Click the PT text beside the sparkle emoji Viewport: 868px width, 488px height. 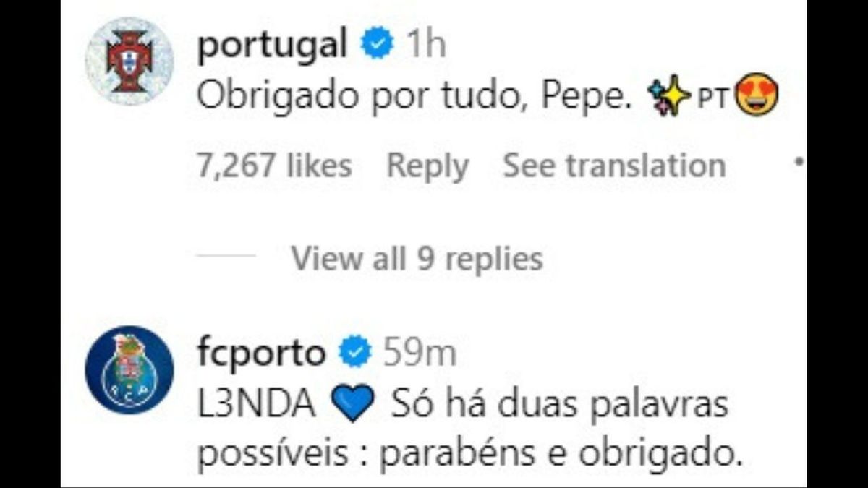point(714,98)
